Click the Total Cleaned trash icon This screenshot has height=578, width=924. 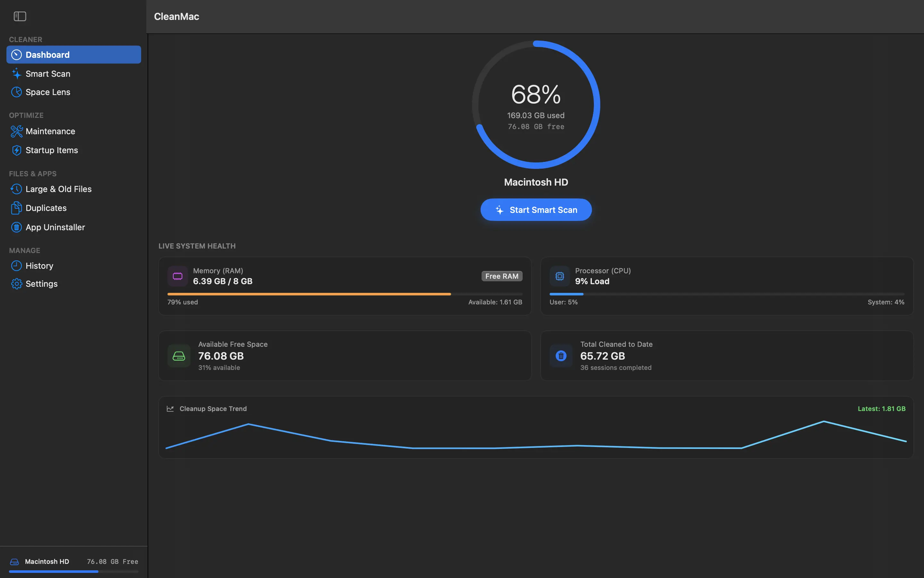[561, 356]
